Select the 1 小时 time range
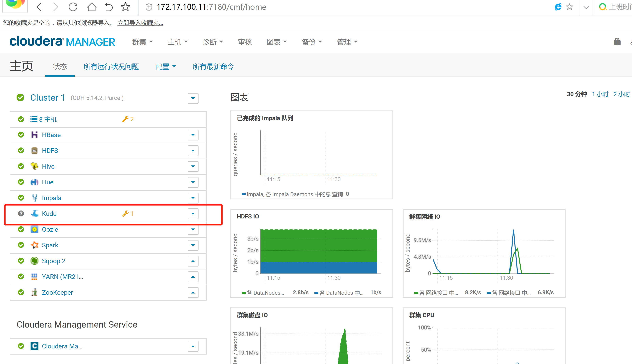The height and width of the screenshot is (364, 632). (600, 94)
